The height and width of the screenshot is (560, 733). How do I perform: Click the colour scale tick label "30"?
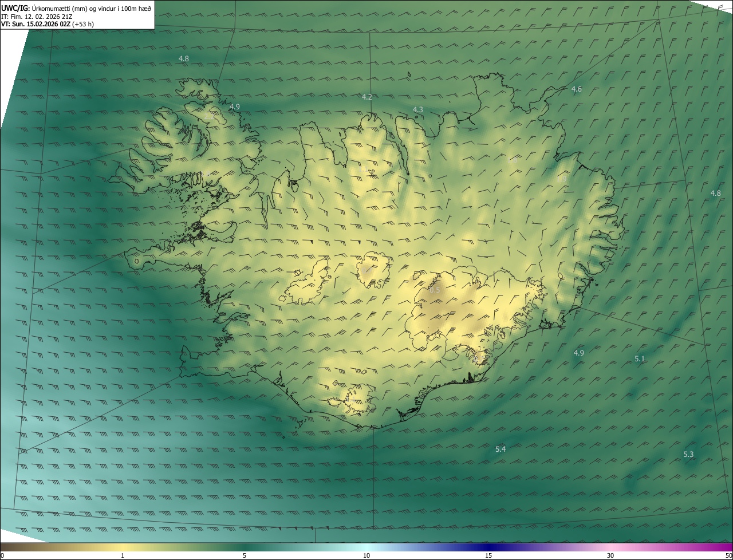point(610,555)
